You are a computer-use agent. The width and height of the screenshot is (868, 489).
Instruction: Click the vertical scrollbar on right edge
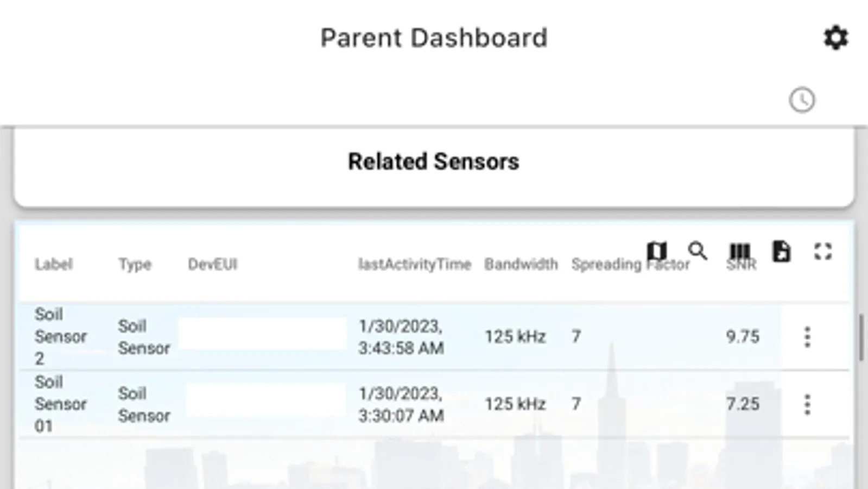[861, 337]
